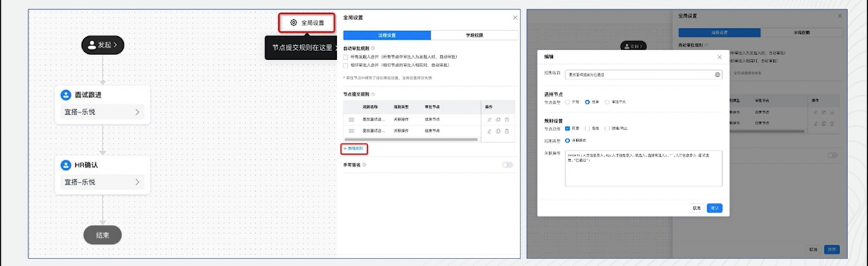Toggle the 手写签名 switch
Viewport: 868px width, 266px height.
(508, 165)
